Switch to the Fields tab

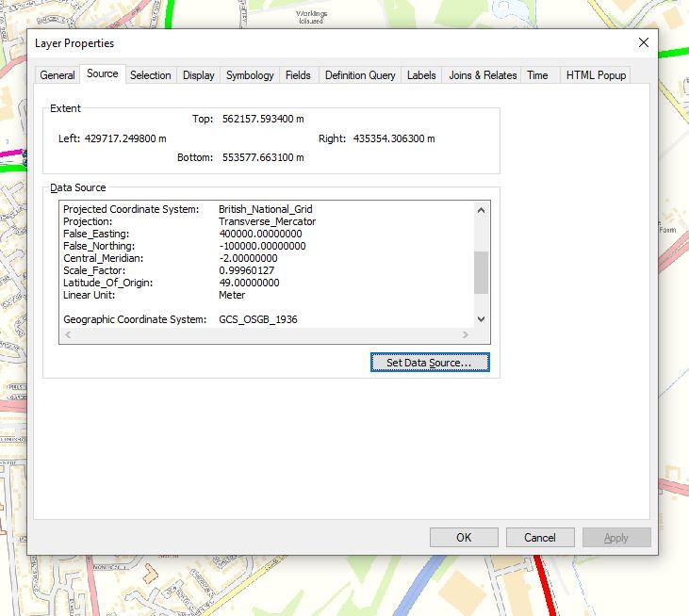pos(298,75)
